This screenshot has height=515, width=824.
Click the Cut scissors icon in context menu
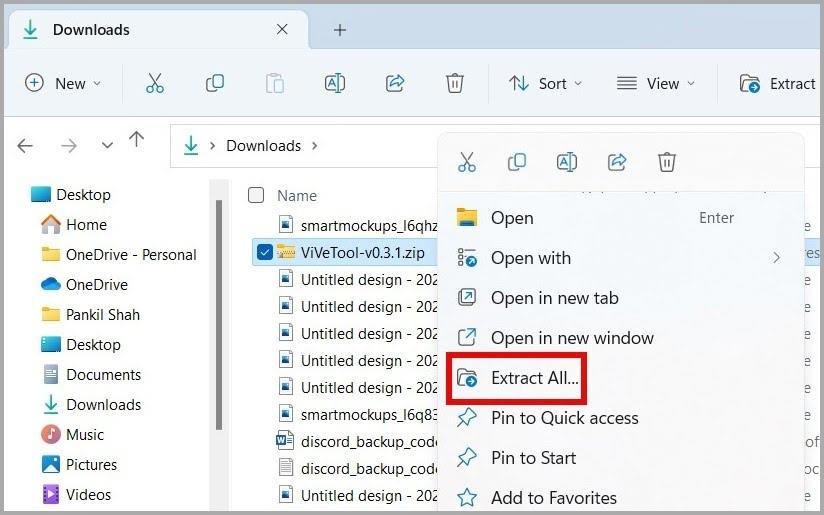click(467, 162)
